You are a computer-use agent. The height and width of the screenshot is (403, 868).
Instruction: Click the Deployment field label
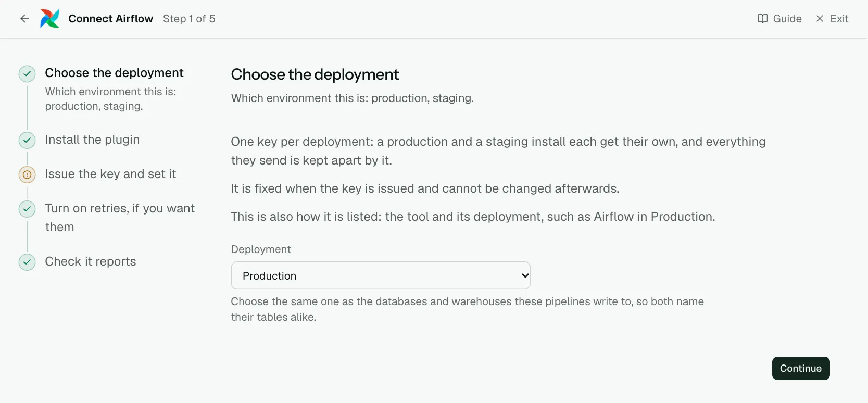click(261, 249)
